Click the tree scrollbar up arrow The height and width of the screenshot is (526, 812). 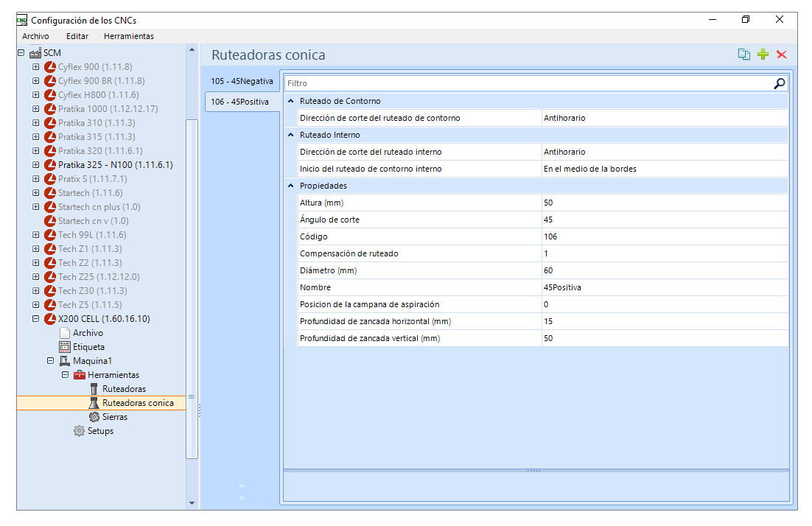(192, 49)
